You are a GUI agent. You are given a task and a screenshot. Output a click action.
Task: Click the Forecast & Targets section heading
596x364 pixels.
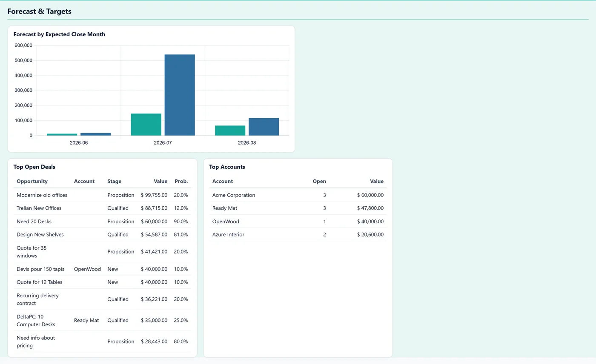(x=39, y=11)
